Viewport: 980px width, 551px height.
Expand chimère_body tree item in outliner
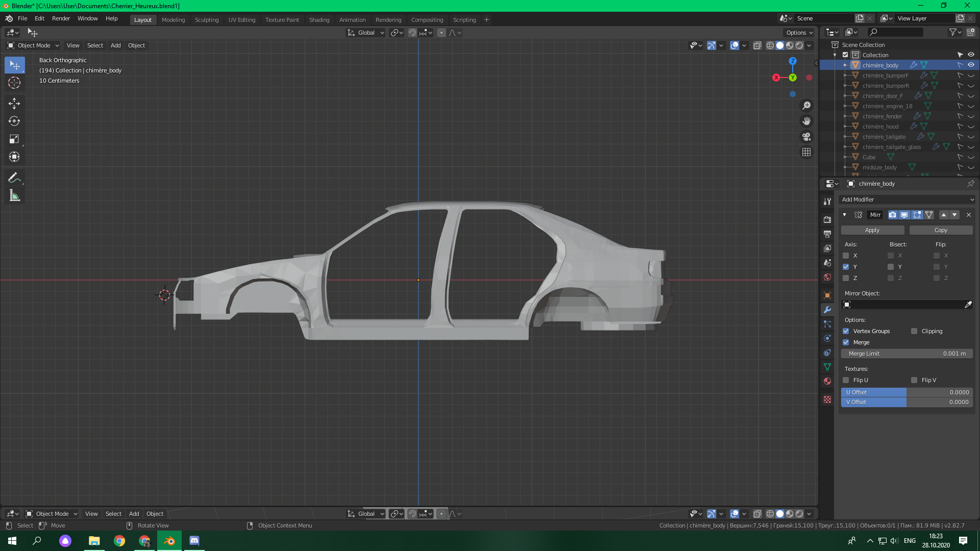845,65
